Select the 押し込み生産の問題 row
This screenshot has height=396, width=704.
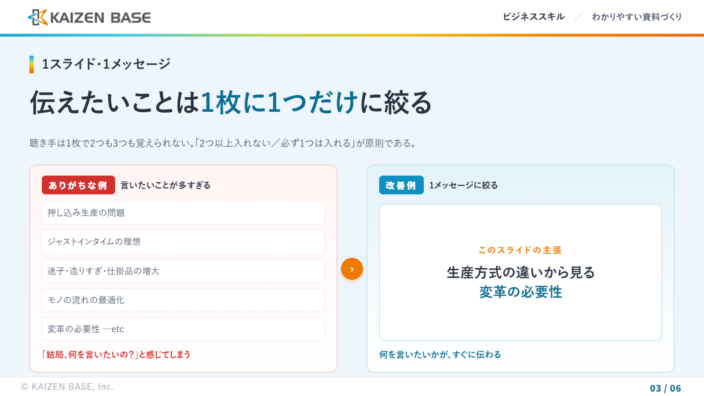183,213
